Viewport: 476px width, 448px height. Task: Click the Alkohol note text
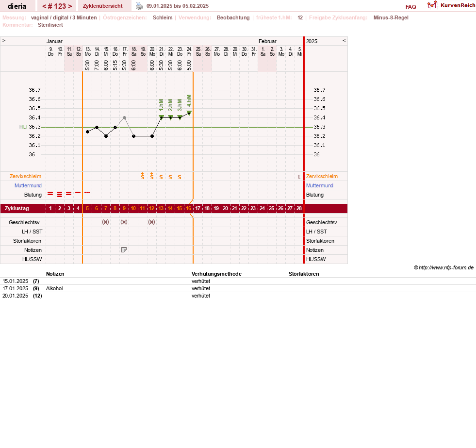54,288
